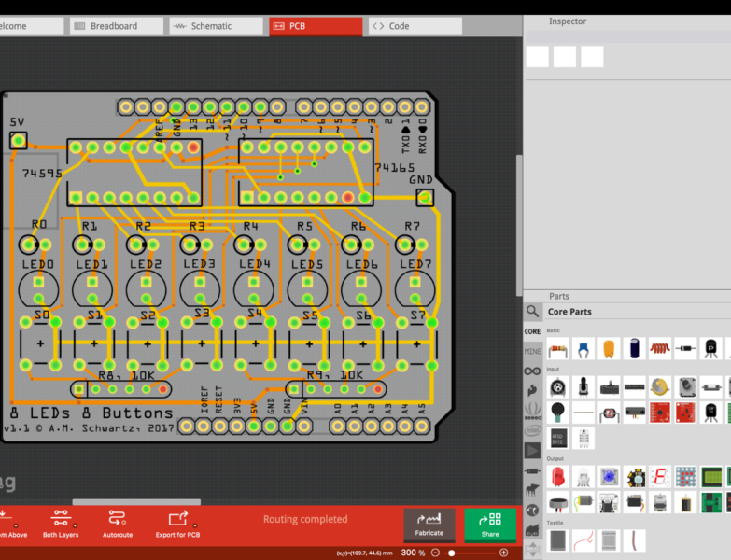Pick the photocell light sensor part

(x=609, y=413)
